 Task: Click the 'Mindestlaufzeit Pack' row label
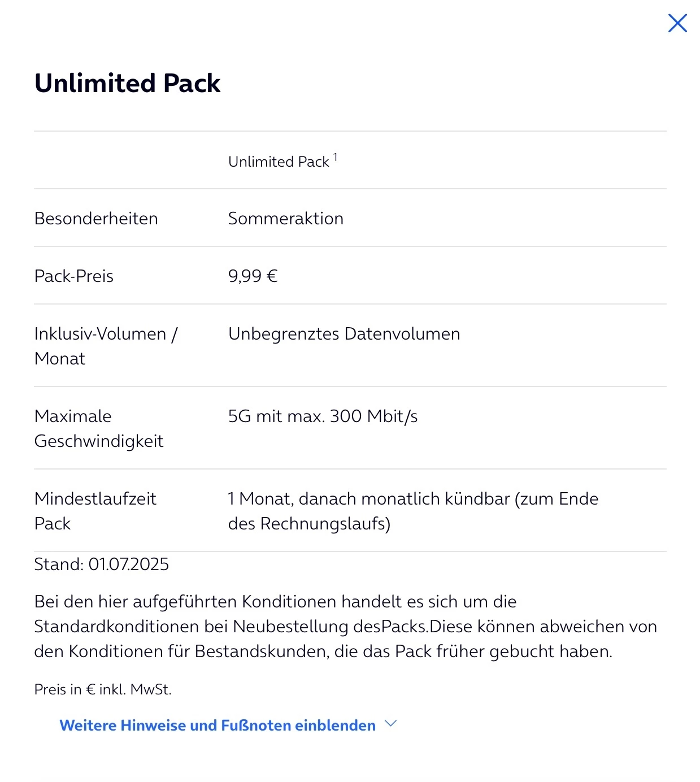click(x=95, y=511)
